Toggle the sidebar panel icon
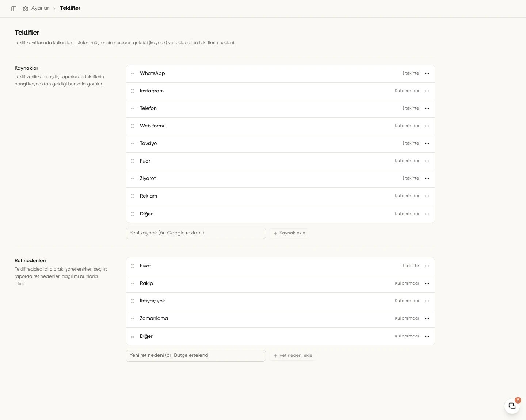This screenshot has height=420, width=526. pyautogui.click(x=14, y=8)
